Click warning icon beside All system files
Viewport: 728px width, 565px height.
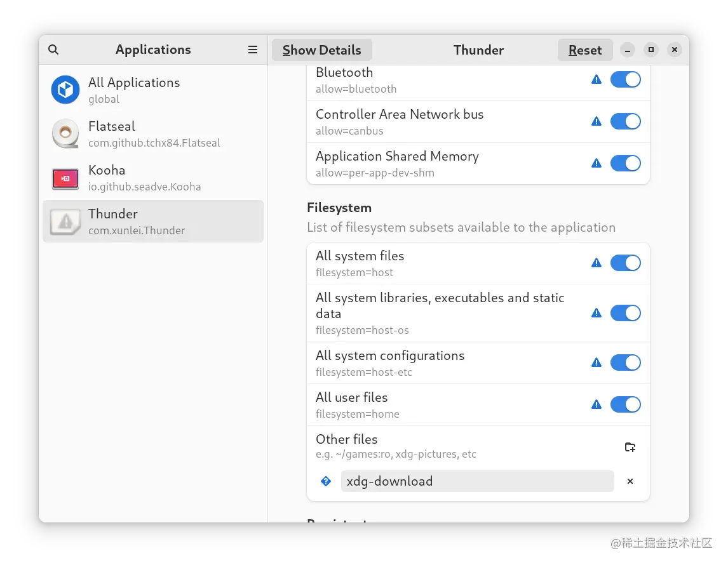click(596, 263)
